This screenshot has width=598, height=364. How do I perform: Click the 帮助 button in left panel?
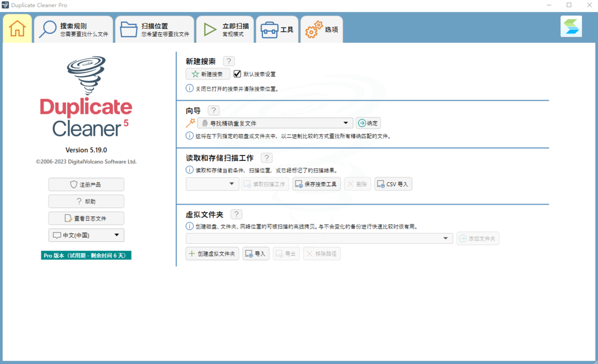point(86,201)
